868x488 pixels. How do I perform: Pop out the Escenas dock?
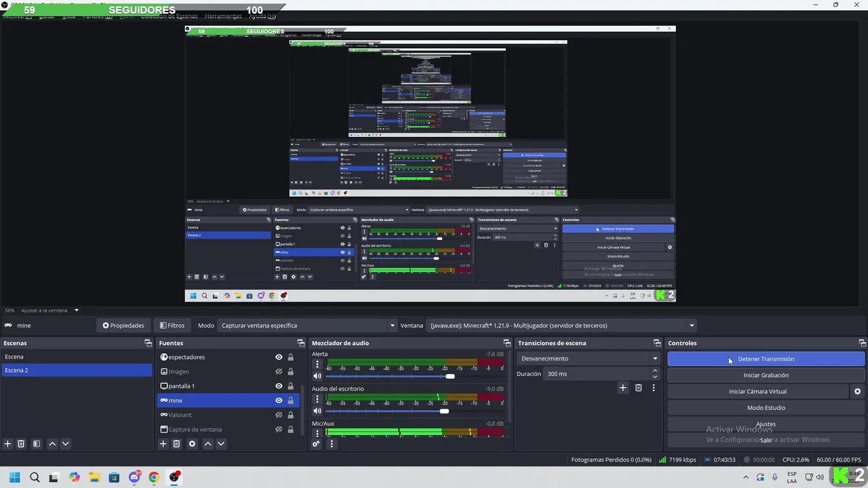coord(148,343)
